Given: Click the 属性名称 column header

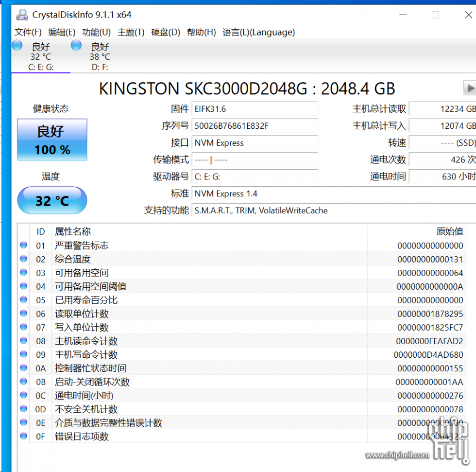Looking at the screenshot, I should pyautogui.click(x=209, y=231).
